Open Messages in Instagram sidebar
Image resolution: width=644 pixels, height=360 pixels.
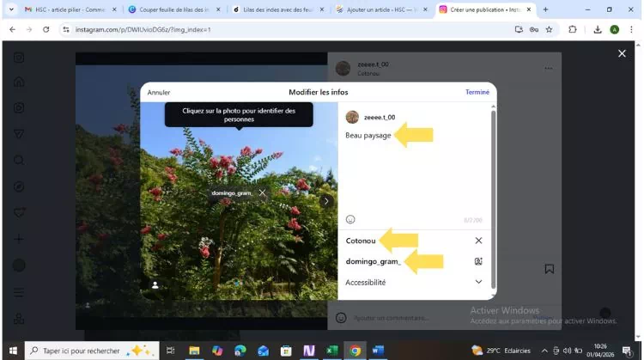click(x=19, y=134)
